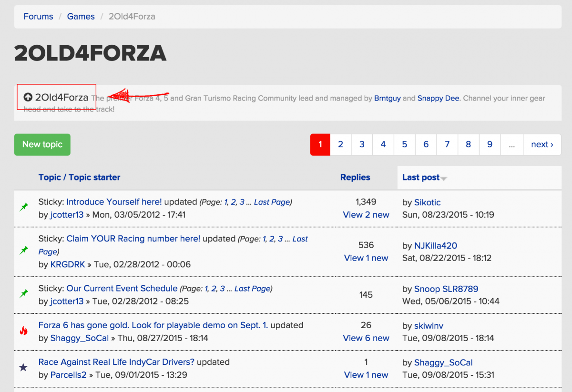This screenshot has width=572, height=392.
Task: Click the green pin icon for Introduce Yourself here!
Action: (x=24, y=207)
